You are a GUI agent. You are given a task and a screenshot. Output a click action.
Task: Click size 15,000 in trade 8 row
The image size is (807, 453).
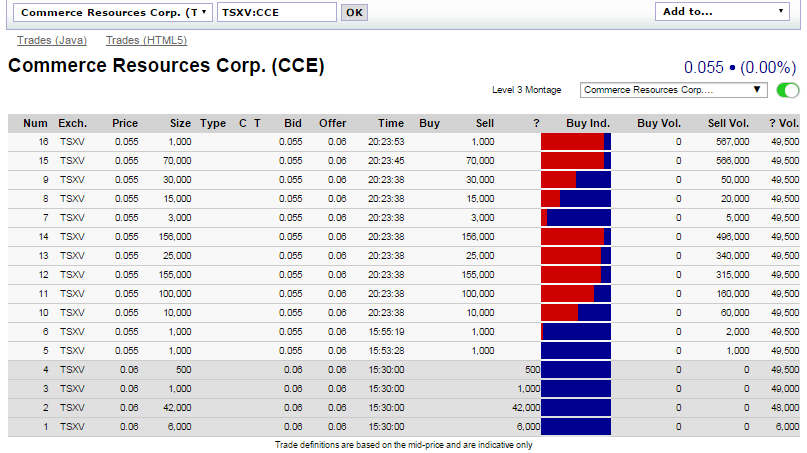pos(177,199)
